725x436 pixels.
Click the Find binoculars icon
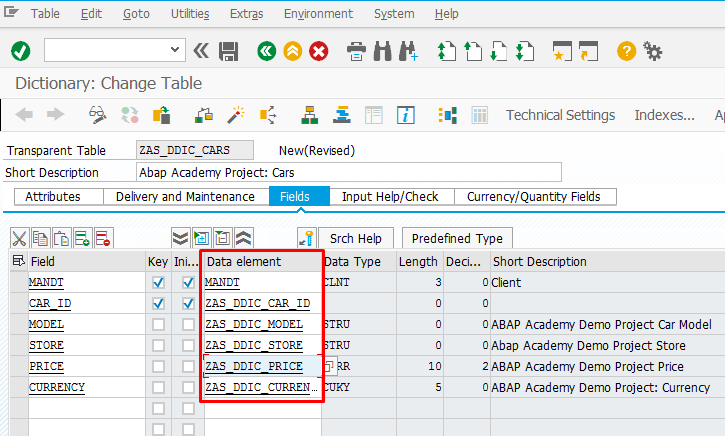pyautogui.click(x=382, y=51)
